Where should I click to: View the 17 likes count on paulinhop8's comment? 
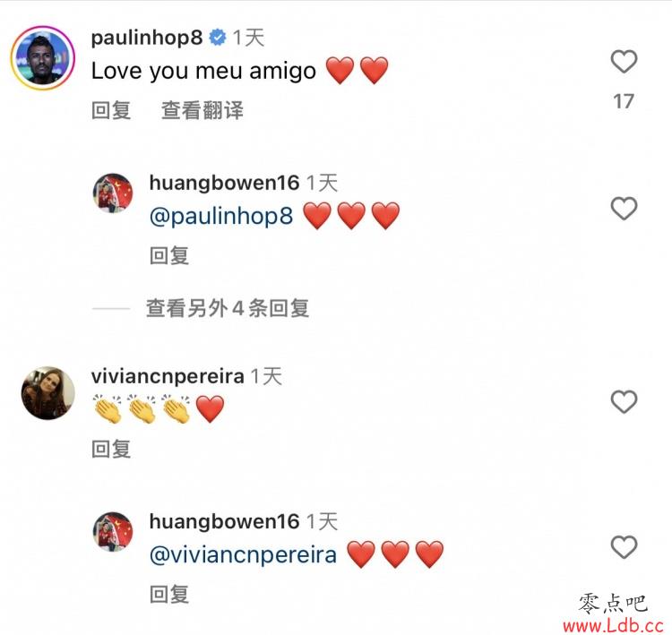click(624, 101)
